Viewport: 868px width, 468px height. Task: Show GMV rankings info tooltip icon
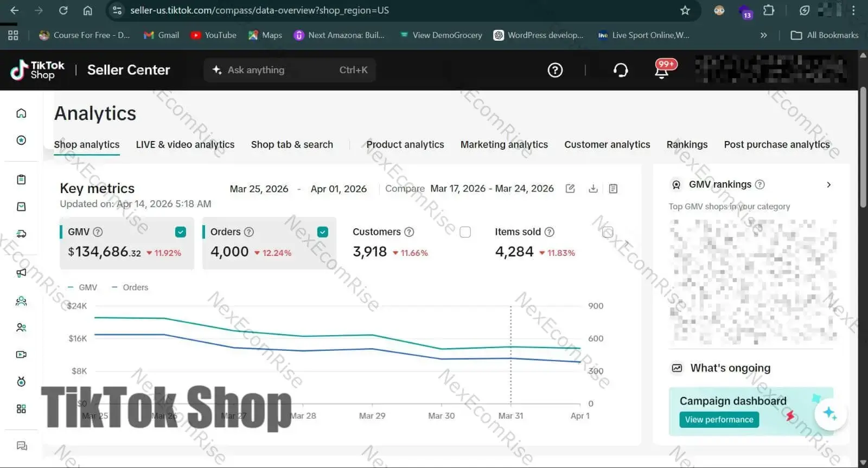(760, 184)
